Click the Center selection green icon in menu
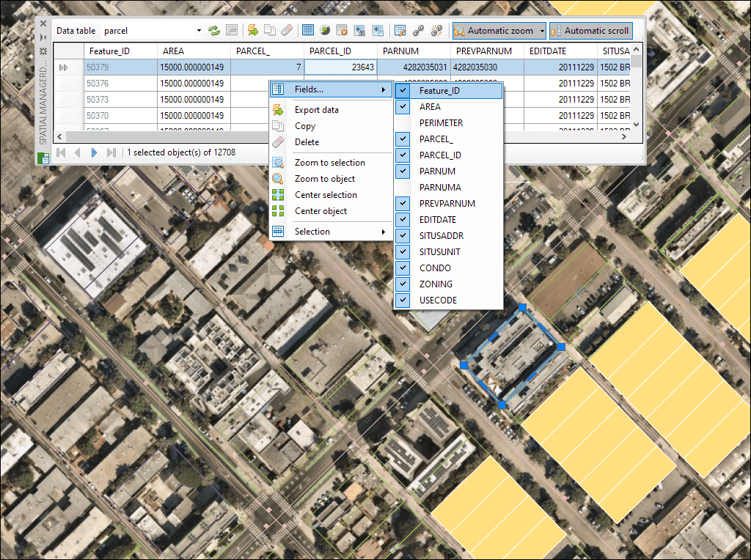This screenshot has width=751, height=560. [x=278, y=195]
